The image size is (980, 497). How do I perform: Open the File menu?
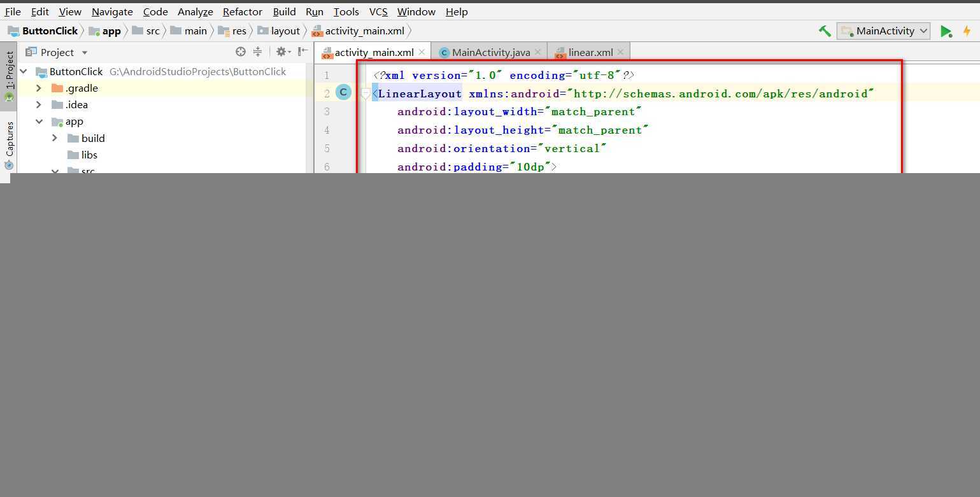click(x=13, y=11)
